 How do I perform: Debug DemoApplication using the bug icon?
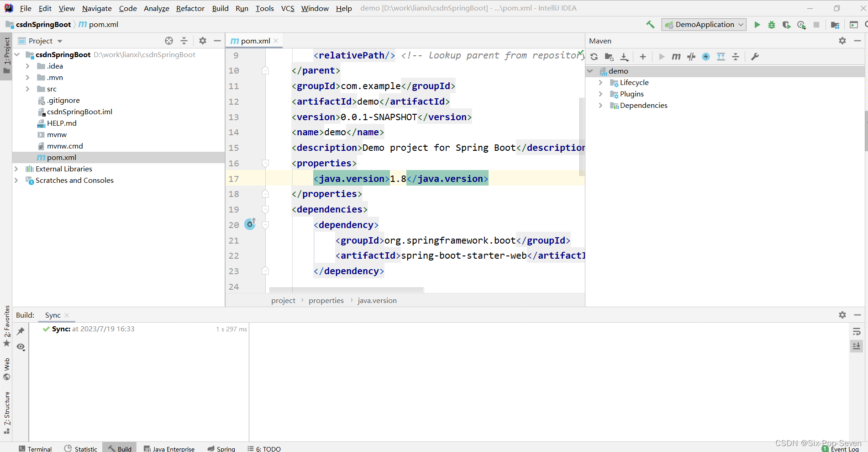click(x=772, y=25)
